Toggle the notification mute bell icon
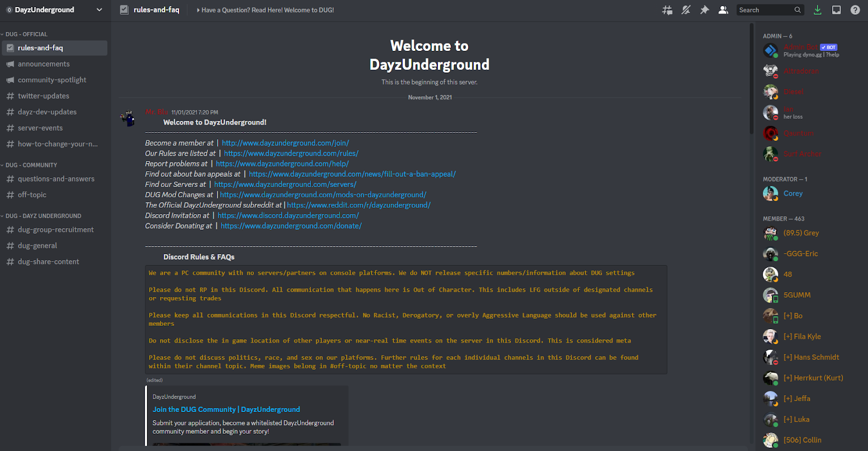Viewport: 868px width, 451px height. tap(686, 10)
